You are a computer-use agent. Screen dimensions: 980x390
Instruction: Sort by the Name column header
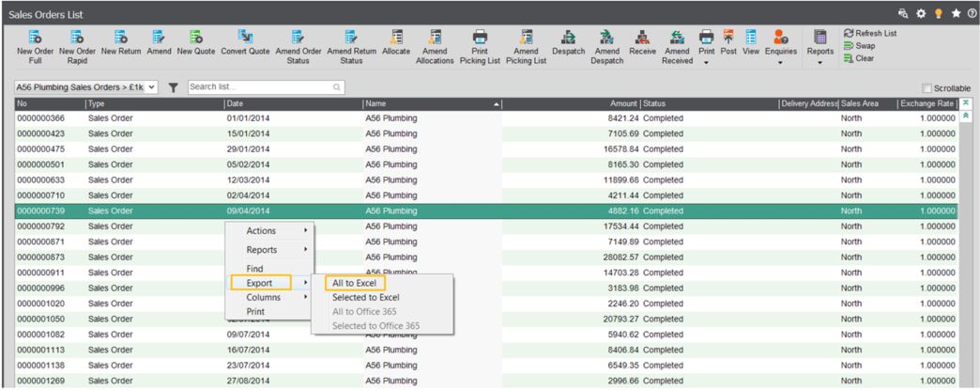tap(433, 103)
